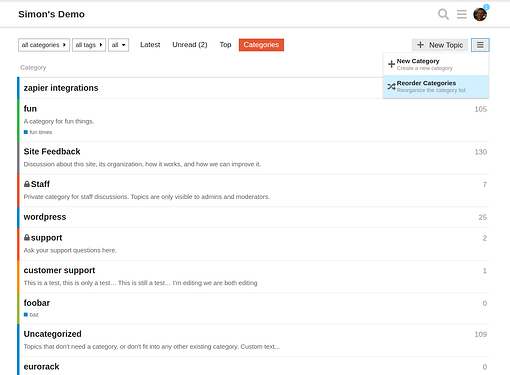This screenshot has width=510, height=375.
Task: Click shuffle icon beside Reorder Categories
Action: (391, 87)
